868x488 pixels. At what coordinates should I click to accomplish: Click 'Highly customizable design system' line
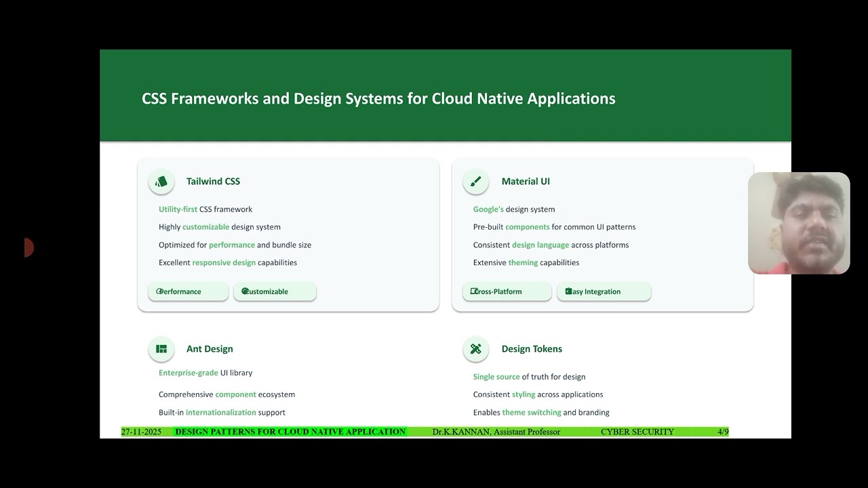[220, 227]
